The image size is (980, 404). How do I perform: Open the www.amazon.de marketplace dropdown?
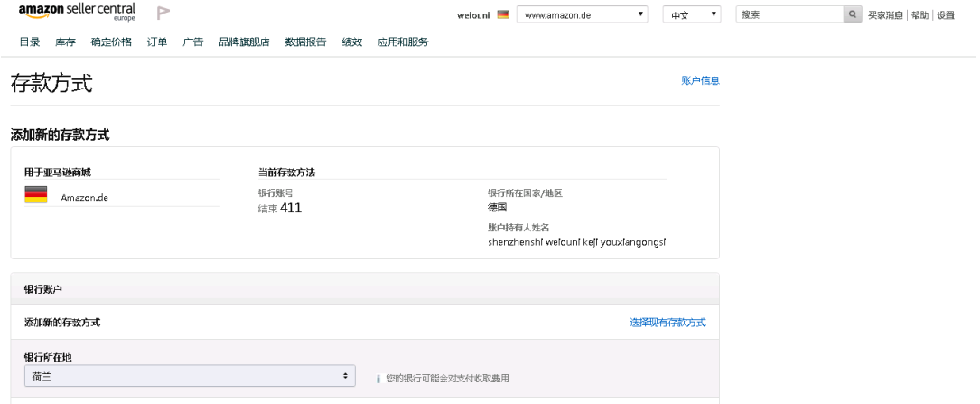point(582,14)
